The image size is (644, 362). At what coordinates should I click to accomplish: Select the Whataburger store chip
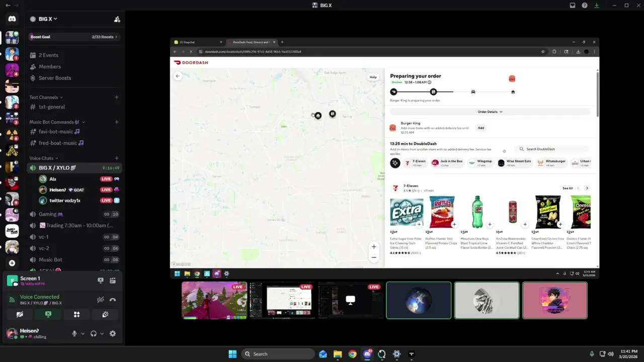tap(551, 163)
